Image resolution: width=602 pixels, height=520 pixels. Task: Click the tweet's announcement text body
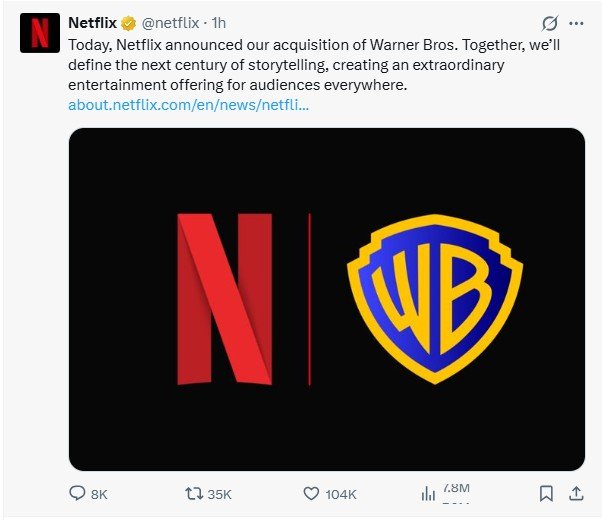pyautogui.click(x=300, y=64)
